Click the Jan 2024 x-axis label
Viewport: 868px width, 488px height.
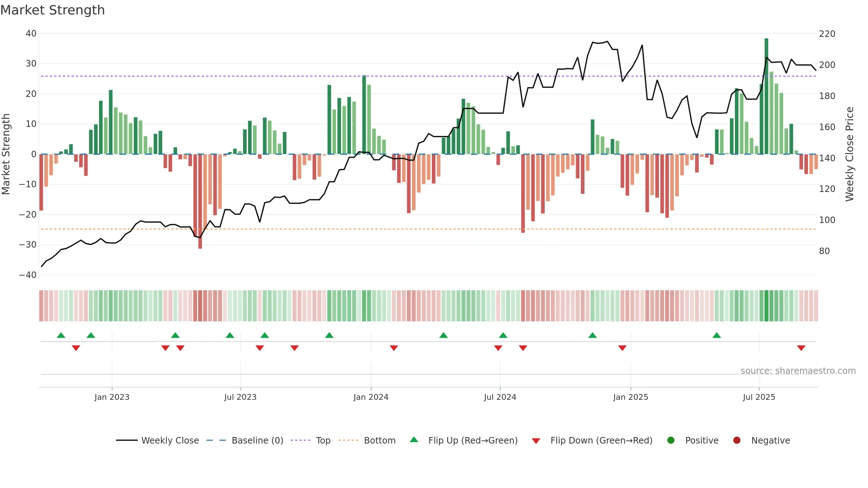(x=371, y=397)
